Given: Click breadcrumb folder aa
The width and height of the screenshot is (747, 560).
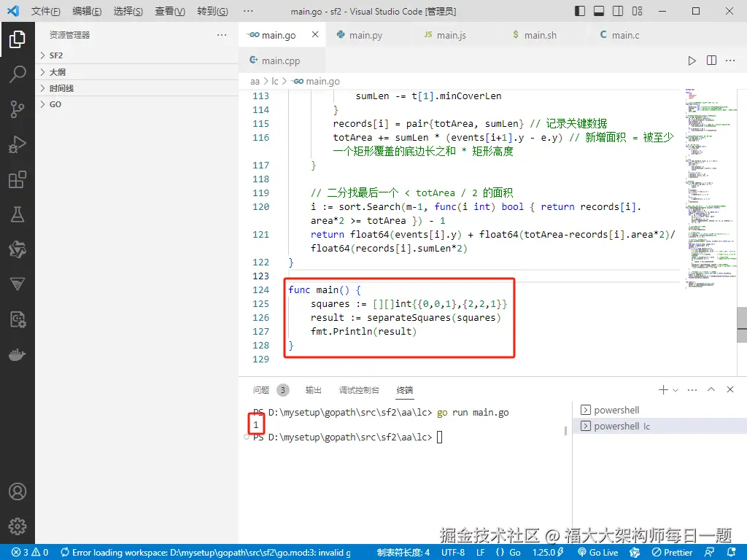Looking at the screenshot, I should [255, 82].
